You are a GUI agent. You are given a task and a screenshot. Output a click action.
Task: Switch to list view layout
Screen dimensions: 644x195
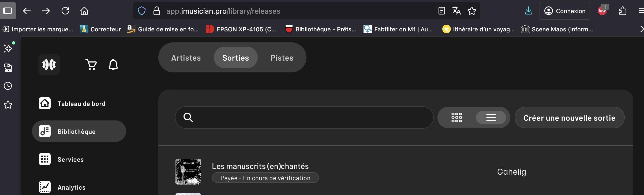pyautogui.click(x=491, y=117)
